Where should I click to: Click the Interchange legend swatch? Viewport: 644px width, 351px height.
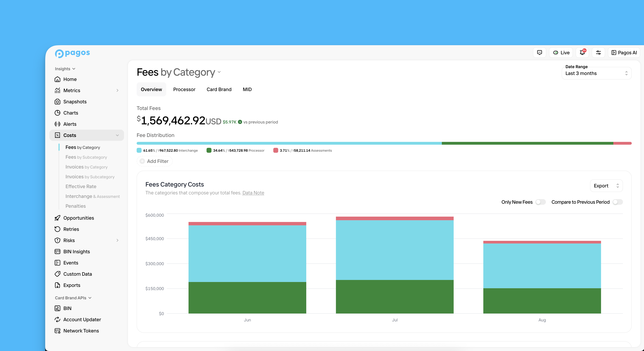coord(139,150)
